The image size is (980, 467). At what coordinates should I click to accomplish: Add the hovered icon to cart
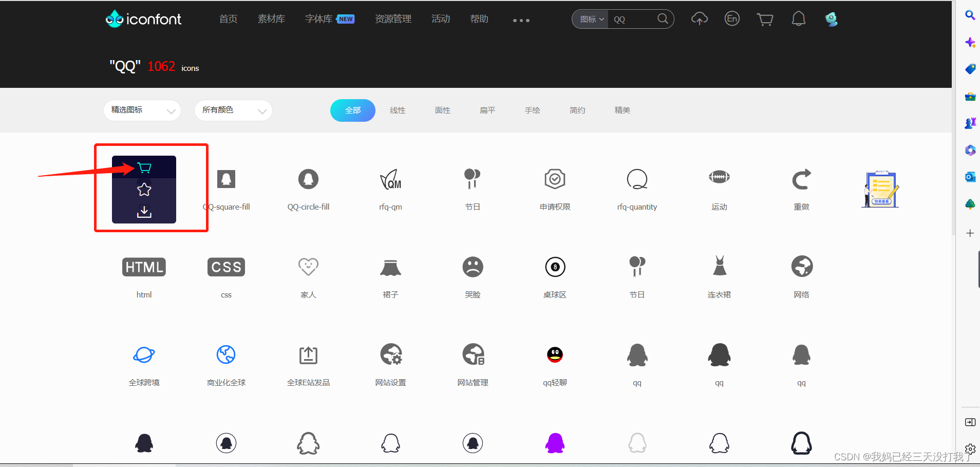144,167
